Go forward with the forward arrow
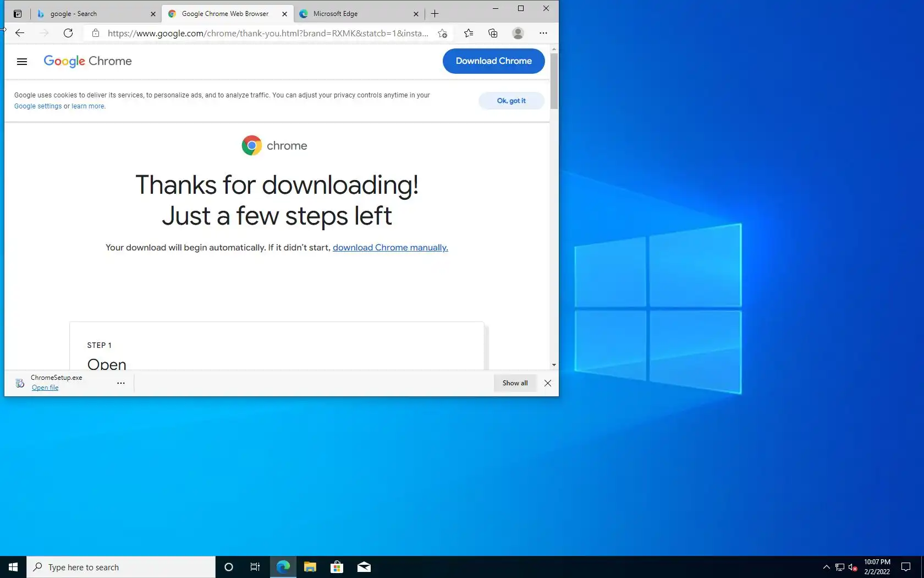This screenshot has height=578, width=924. [x=44, y=33]
